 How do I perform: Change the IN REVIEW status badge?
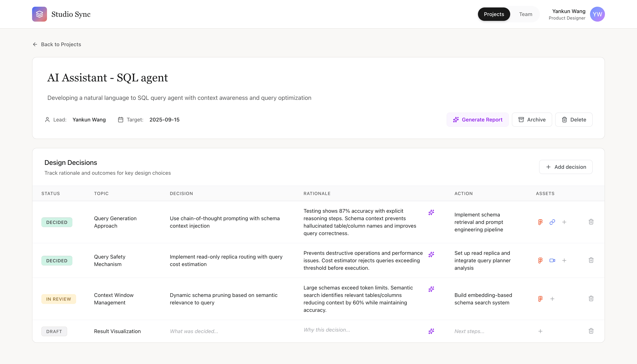pyautogui.click(x=59, y=299)
